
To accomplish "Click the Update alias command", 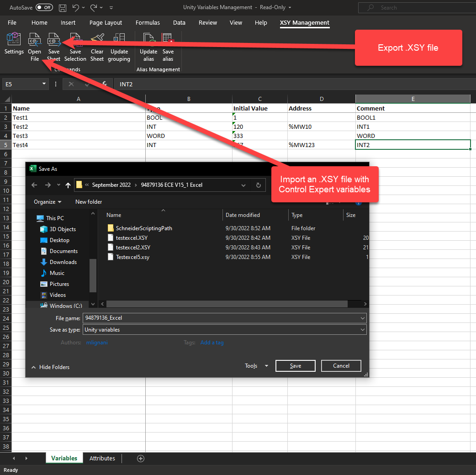I will 148,47.
